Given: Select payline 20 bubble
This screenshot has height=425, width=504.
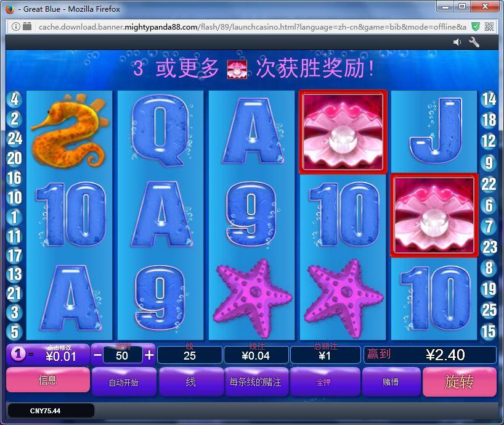Looking at the screenshot, I should pyautogui.click(x=14, y=159).
